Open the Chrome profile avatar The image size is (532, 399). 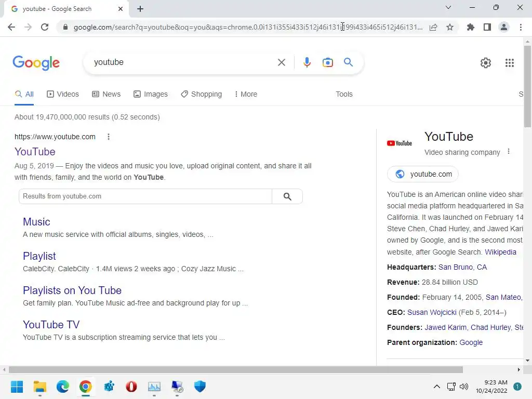504,27
